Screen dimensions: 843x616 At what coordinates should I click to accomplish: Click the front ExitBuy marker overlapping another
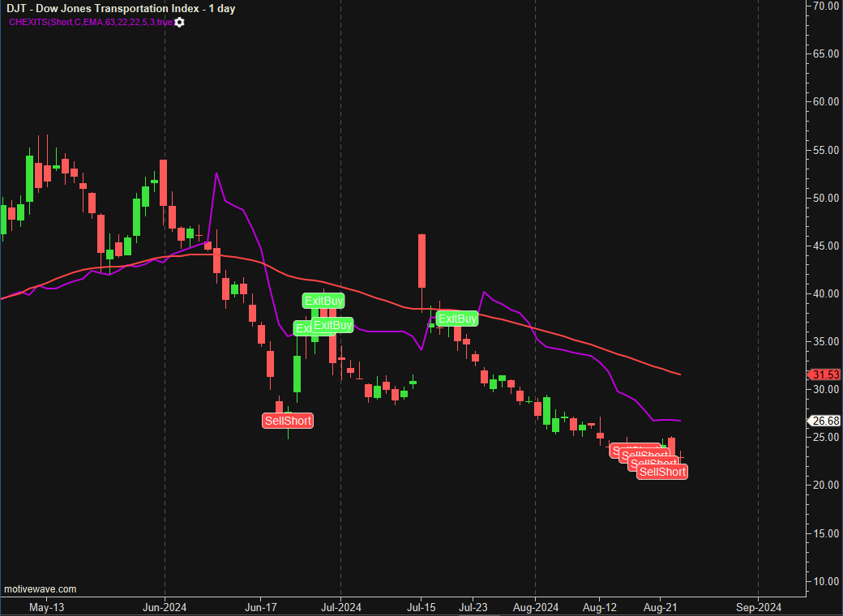click(333, 326)
